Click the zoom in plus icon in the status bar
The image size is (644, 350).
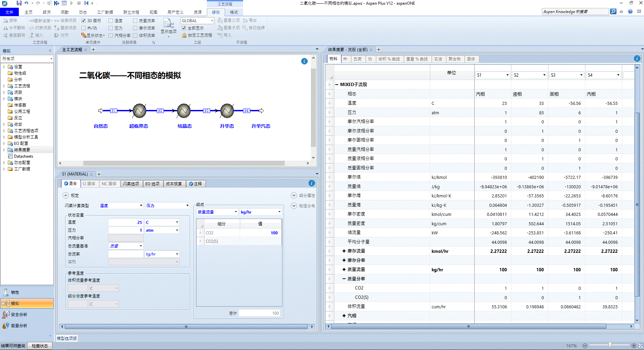(x=634, y=346)
